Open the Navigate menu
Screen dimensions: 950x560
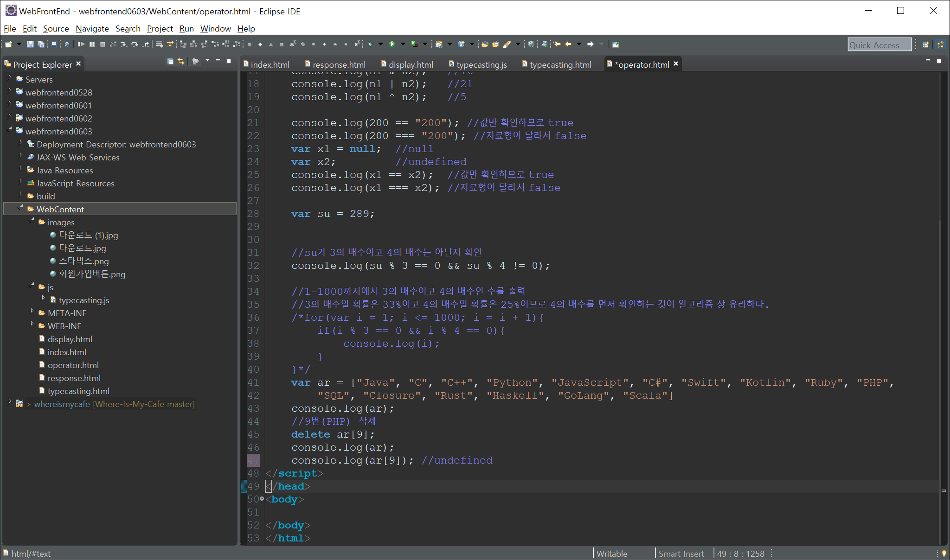92,29
